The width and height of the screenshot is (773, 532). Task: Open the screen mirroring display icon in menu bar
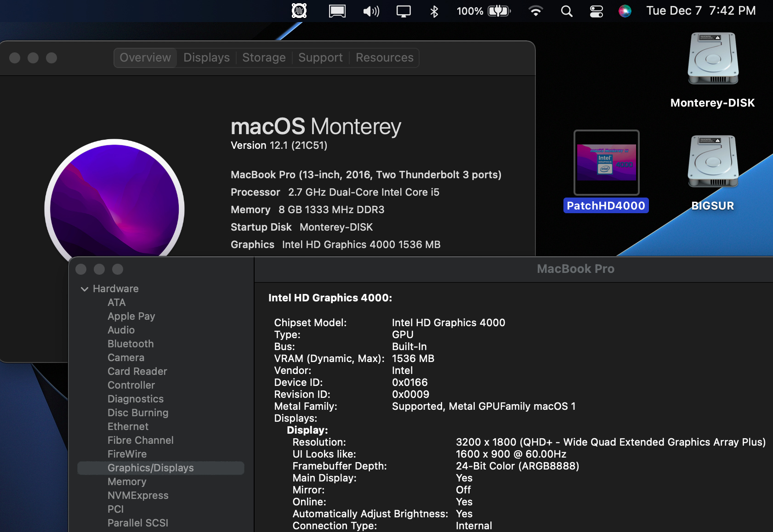click(x=404, y=11)
